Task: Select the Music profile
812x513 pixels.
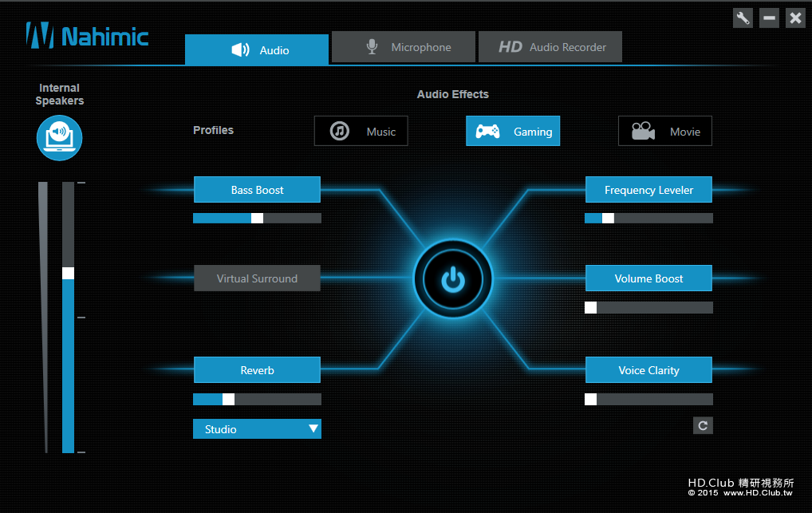Action: pyautogui.click(x=361, y=131)
